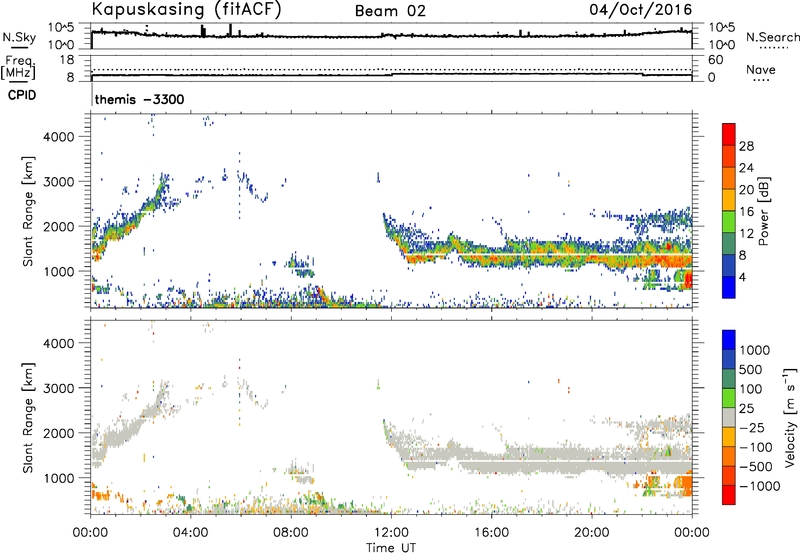Screen dimensions: 800x554
Task: Click the 'Nave' legend label
Action: pos(761,70)
